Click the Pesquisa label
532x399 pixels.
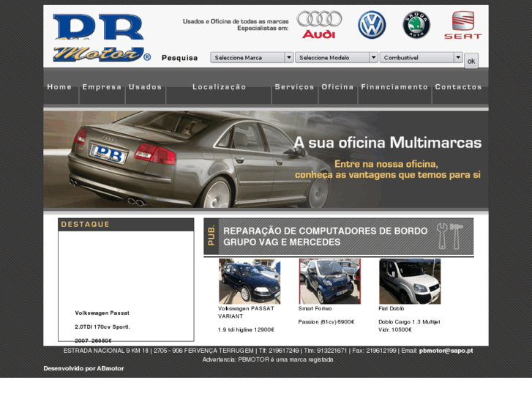coord(179,58)
